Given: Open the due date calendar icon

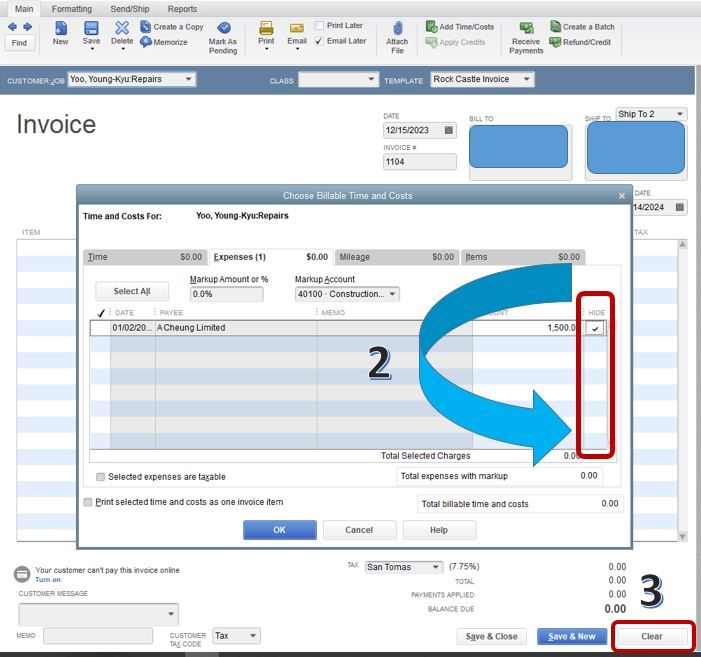Looking at the screenshot, I should pos(680,207).
